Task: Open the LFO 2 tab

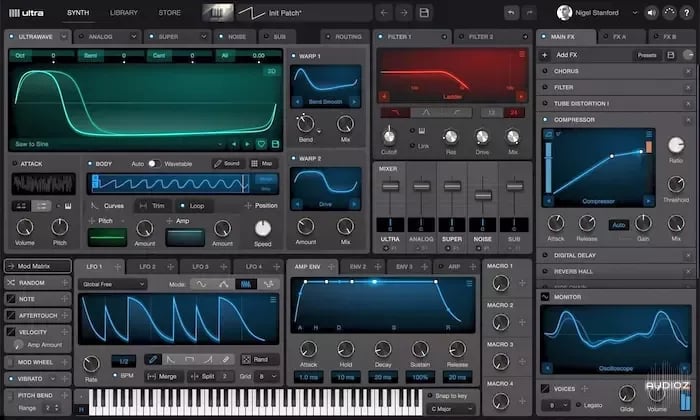Action: 148,267
